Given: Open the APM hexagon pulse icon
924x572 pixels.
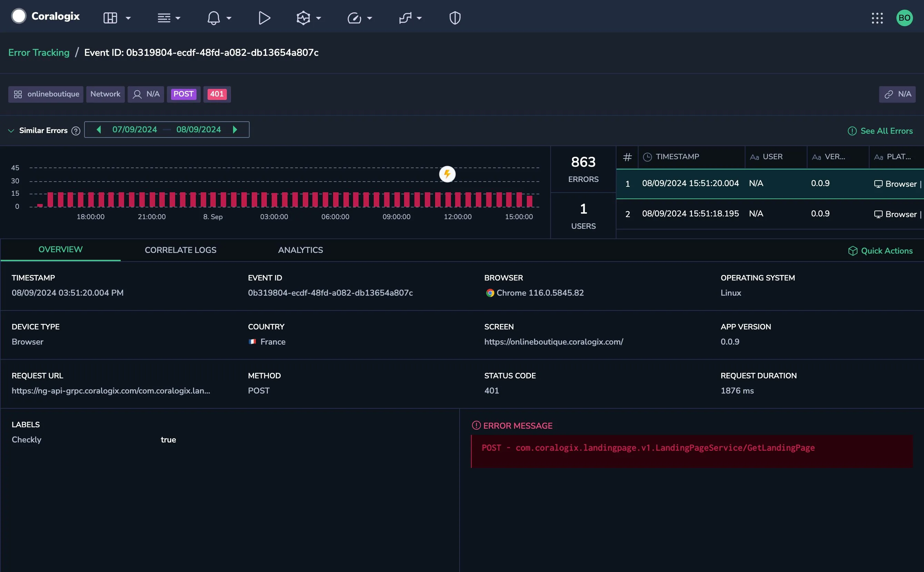Looking at the screenshot, I should coord(303,18).
